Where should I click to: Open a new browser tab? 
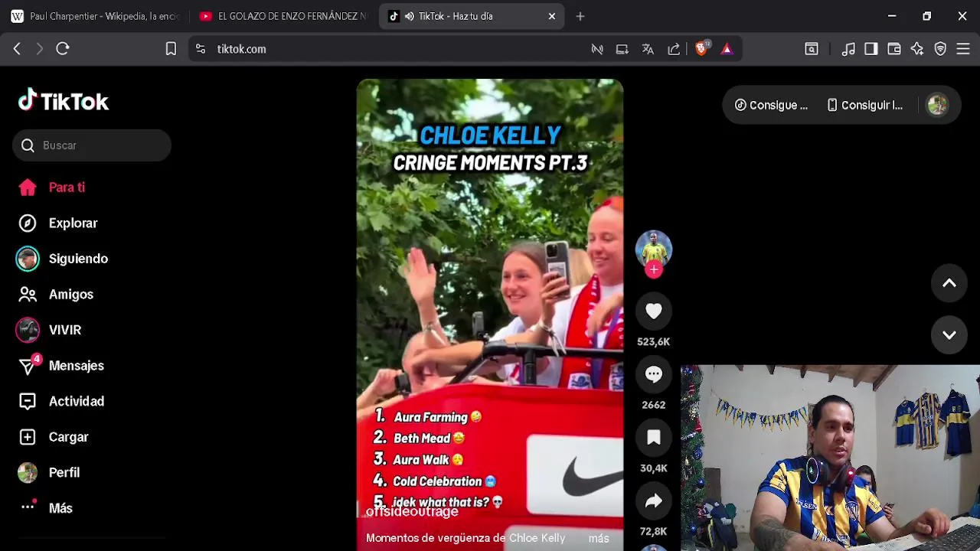click(580, 16)
